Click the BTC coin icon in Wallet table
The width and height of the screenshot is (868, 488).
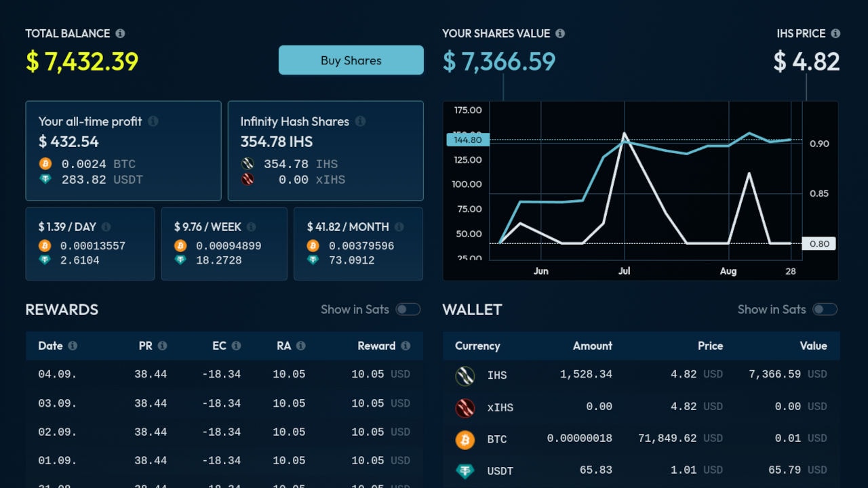coord(465,439)
